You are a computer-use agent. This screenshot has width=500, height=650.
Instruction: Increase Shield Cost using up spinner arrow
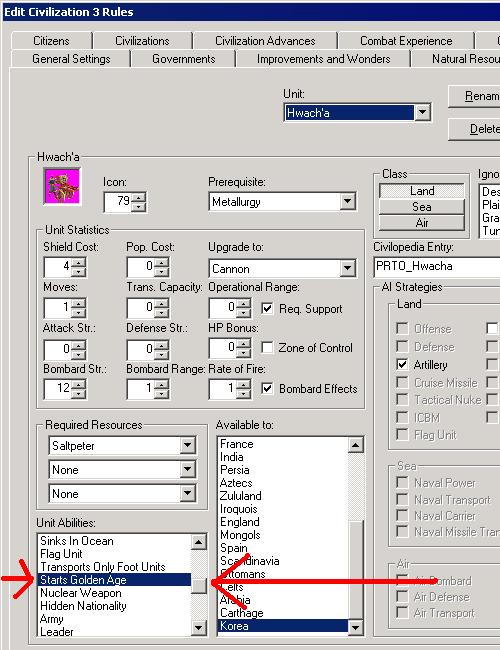click(79, 262)
